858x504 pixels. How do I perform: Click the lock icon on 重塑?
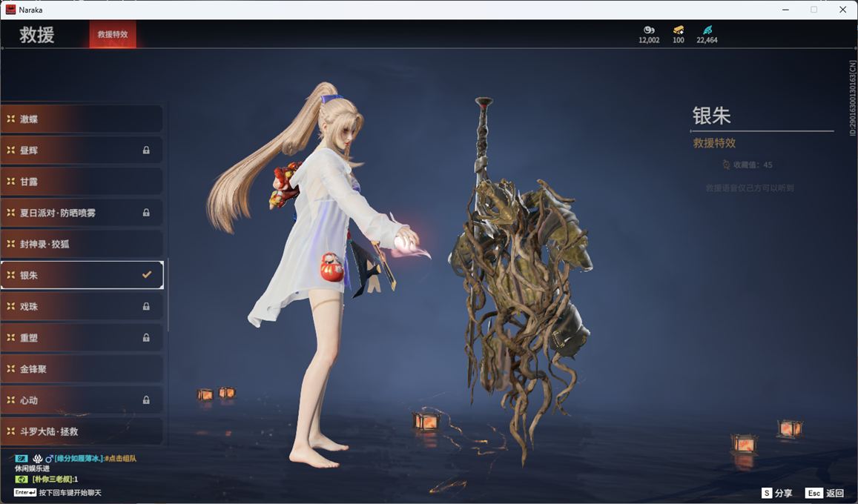[146, 337]
